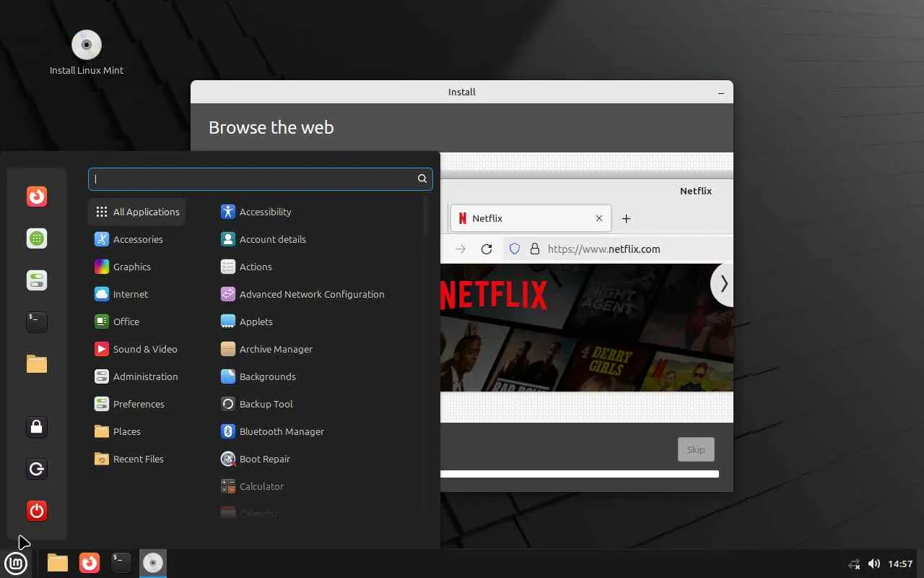Click the installation progress bar
924x578 pixels.
(580, 474)
